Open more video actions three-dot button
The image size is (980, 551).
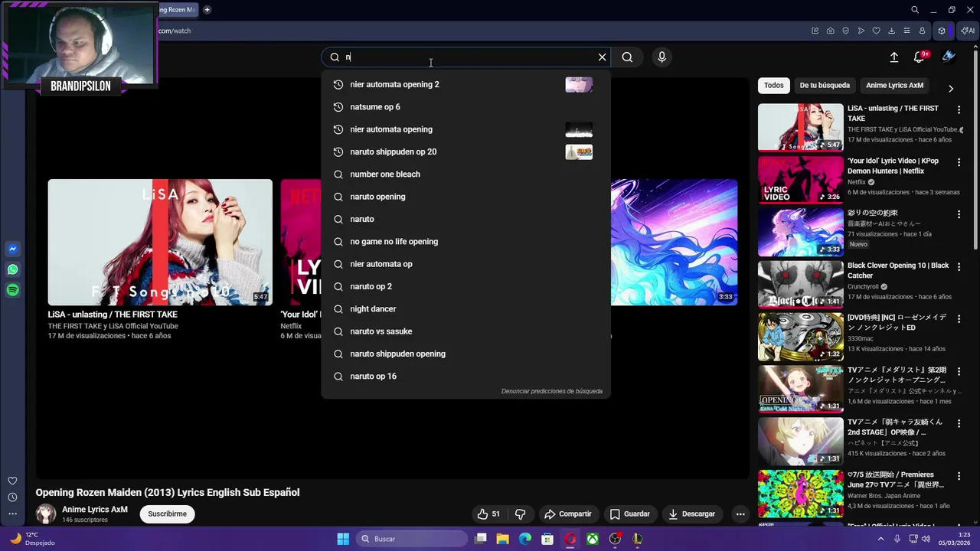740,514
